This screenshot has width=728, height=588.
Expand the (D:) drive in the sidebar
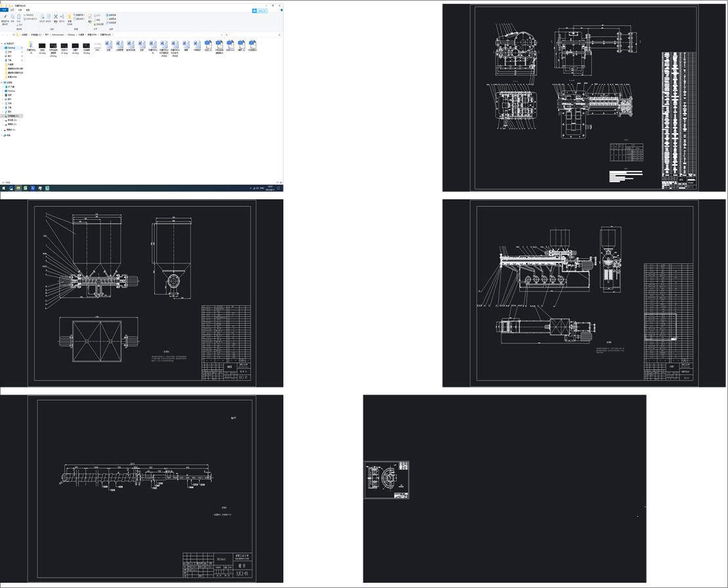pos(3,120)
